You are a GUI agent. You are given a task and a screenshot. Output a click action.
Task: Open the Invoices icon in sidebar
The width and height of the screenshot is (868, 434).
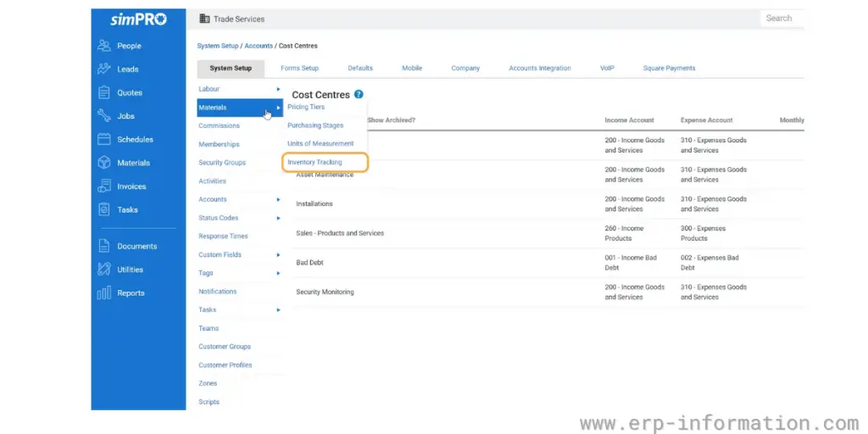click(104, 186)
